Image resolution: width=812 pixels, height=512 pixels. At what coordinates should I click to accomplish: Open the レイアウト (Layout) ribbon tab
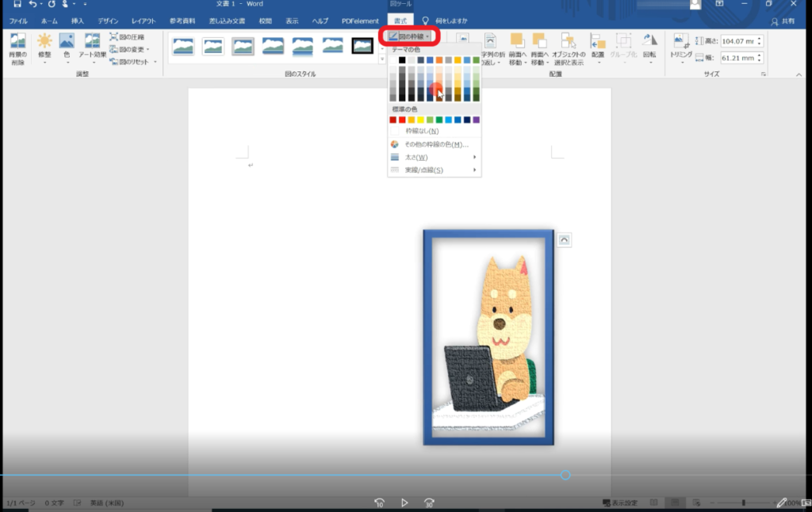[x=144, y=21]
